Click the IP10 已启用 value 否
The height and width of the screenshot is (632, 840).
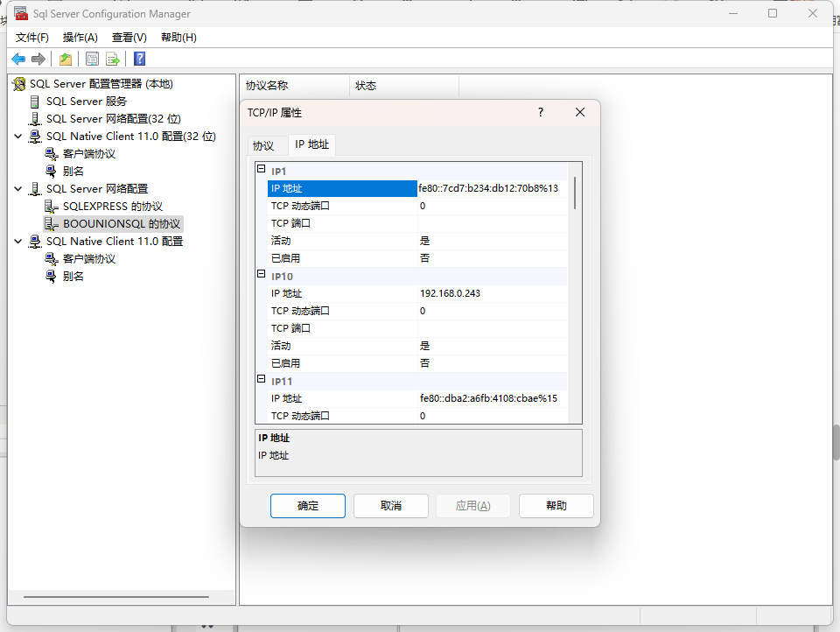coord(425,363)
